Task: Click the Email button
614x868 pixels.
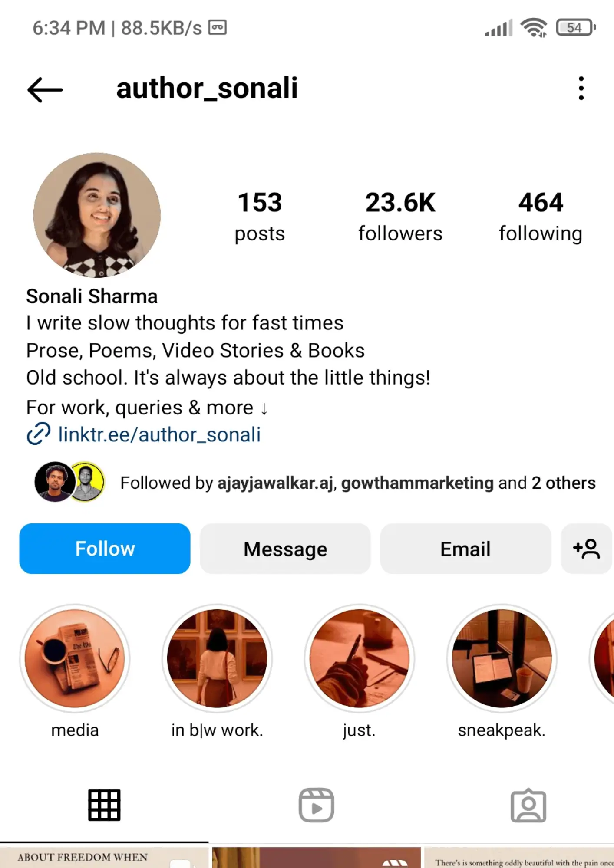Action: click(465, 549)
